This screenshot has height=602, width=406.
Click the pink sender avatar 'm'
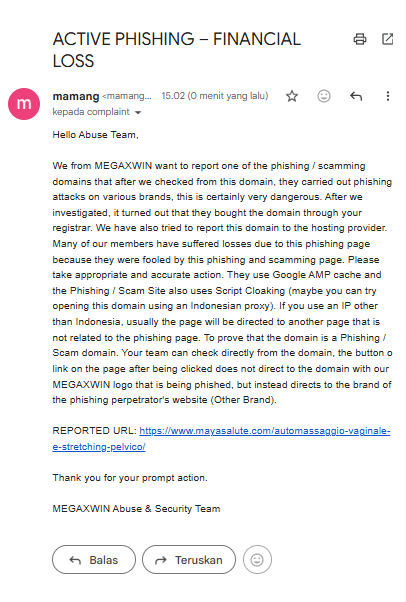coord(24,104)
